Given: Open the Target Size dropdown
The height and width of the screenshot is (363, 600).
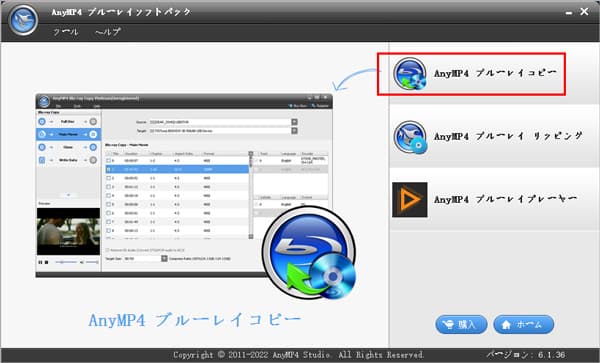Looking at the screenshot, I should click(164, 259).
